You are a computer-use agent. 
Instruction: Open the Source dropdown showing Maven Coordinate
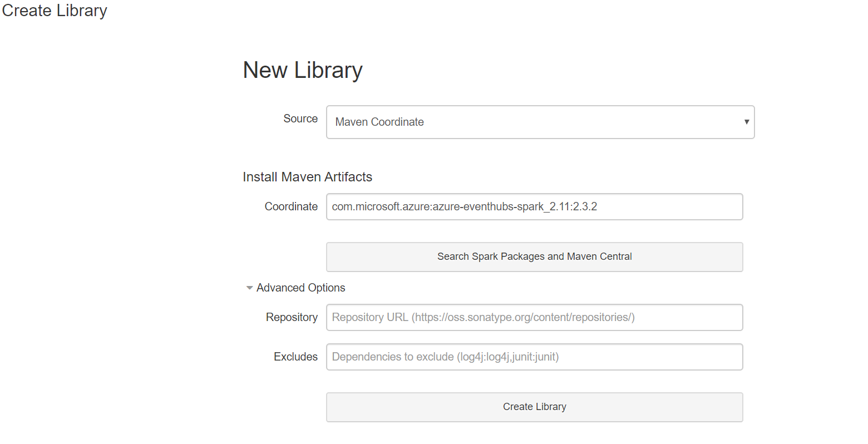(540, 122)
